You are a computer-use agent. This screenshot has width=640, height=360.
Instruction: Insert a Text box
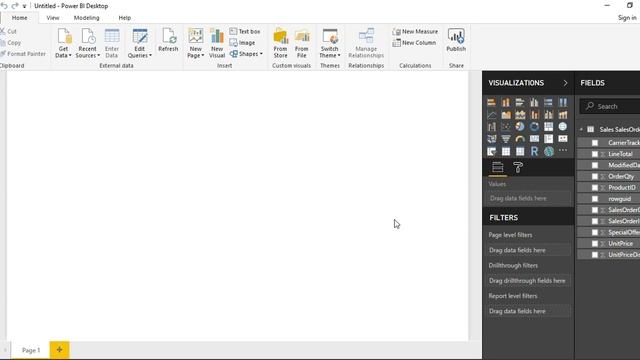pyautogui.click(x=245, y=31)
